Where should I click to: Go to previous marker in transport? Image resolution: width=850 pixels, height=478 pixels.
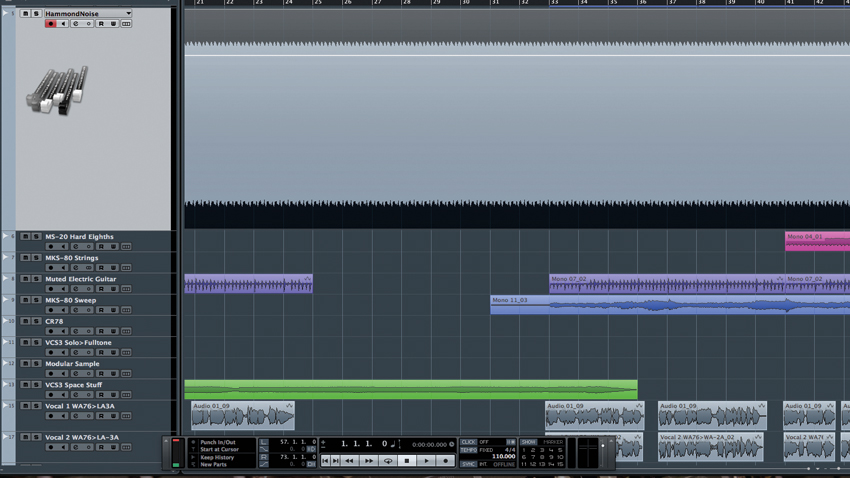[325, 461]
